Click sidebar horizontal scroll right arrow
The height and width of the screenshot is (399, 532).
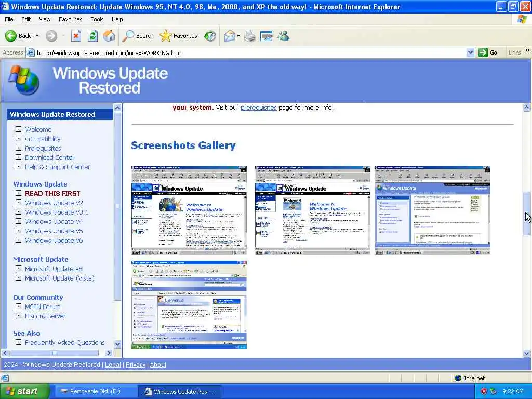109,353
